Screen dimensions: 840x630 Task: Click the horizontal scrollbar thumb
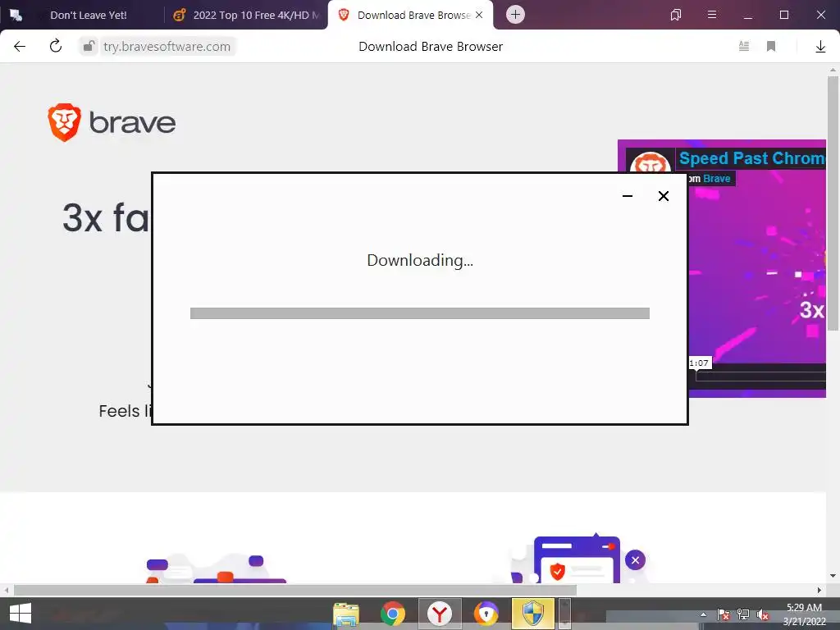(x=295, y=590)
